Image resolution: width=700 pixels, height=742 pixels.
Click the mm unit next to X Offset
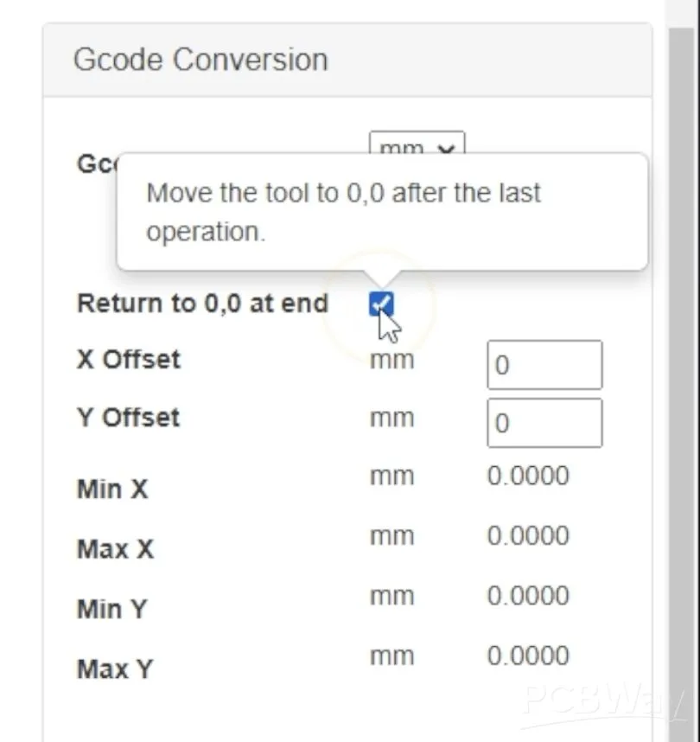click(391, 360)
